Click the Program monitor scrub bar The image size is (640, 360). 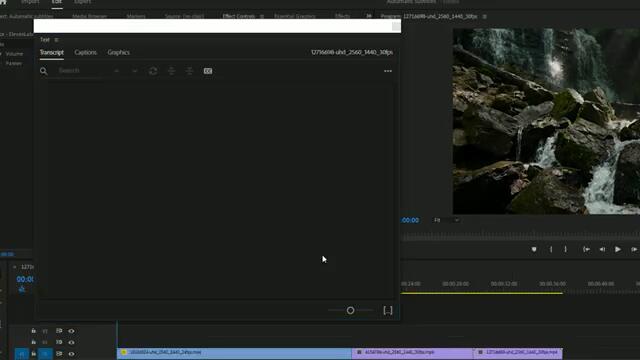(x=520, y=236)
